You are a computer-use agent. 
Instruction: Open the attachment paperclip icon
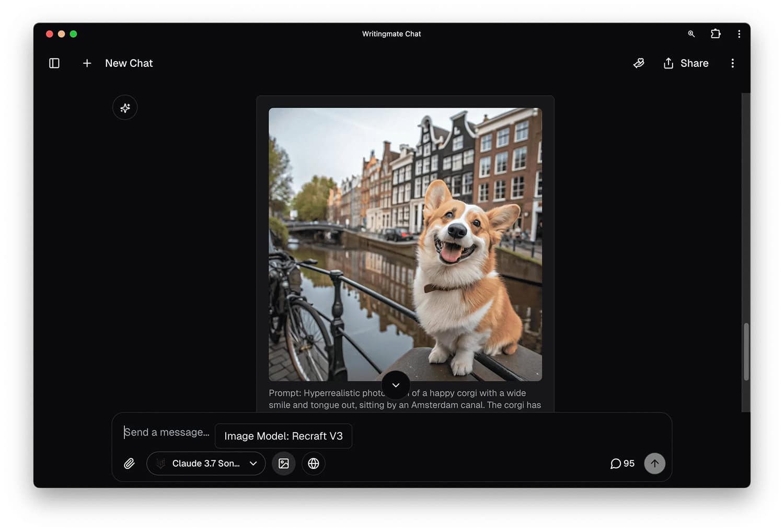pos(129,464)
